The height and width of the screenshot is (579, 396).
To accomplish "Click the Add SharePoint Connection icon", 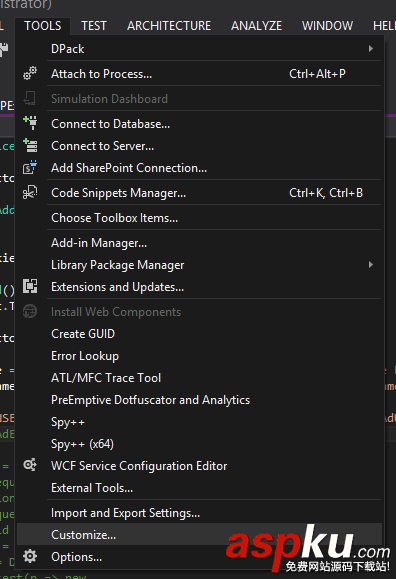I will [x=30, y=168].
